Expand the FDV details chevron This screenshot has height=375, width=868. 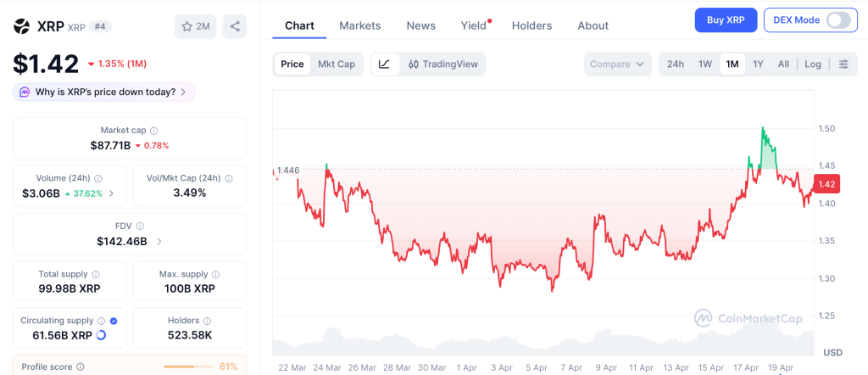tap(159, 241)
